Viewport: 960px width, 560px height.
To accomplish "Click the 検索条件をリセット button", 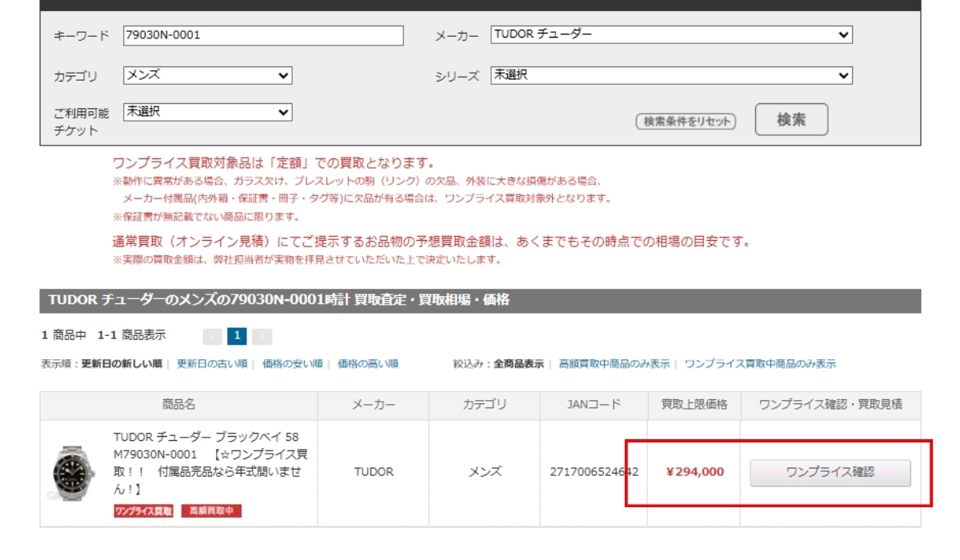I will click(x=686, y=122).
